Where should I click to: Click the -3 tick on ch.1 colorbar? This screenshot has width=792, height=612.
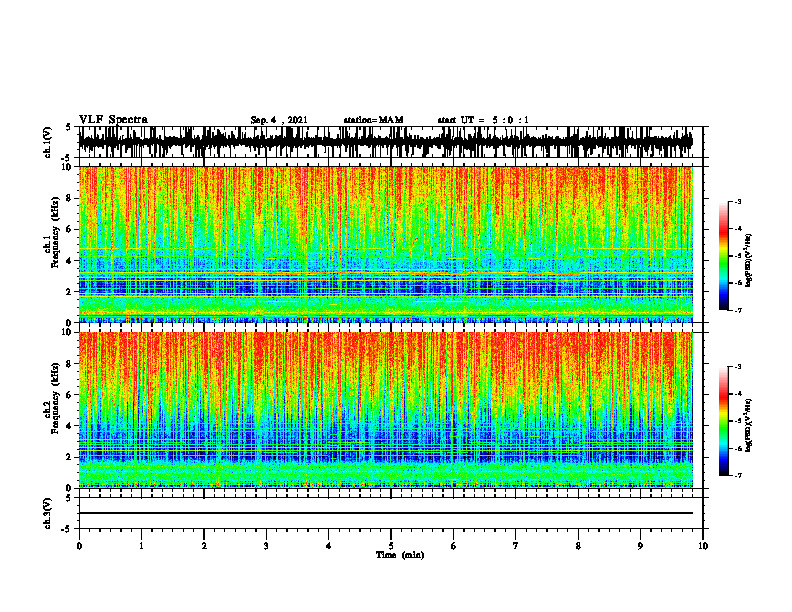pos(737,201)
